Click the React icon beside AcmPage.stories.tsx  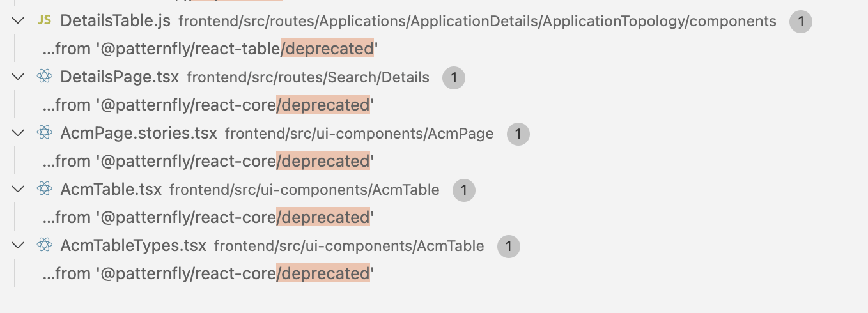pos(44,134)
